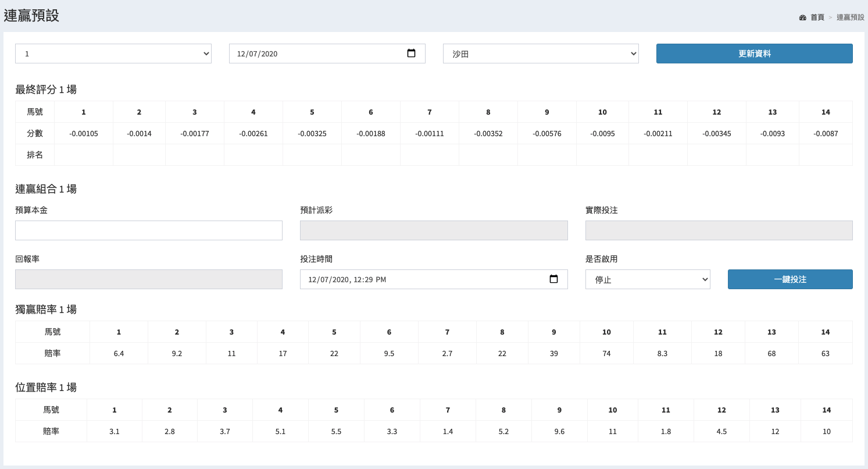Image resolution: width=868 pixels, height=469 pixels.
Task: Click place odds value 3.3
Action: click(392, 431)
